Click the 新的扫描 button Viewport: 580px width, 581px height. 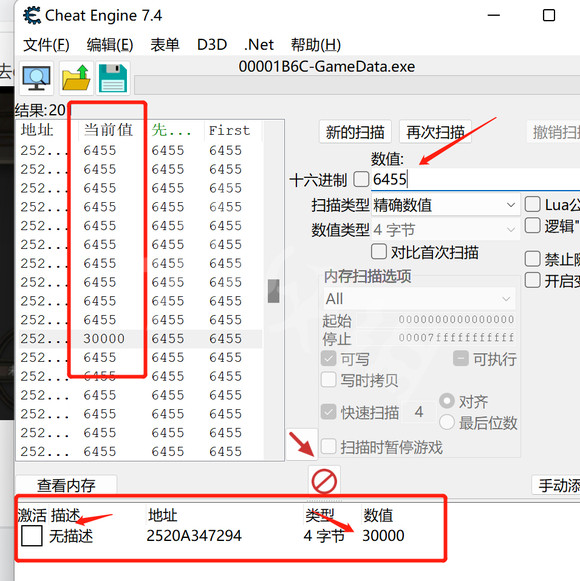point(355,132)
